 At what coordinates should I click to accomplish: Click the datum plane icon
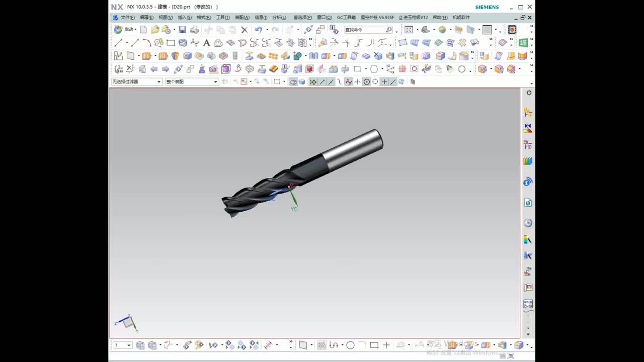click(130, 56)
